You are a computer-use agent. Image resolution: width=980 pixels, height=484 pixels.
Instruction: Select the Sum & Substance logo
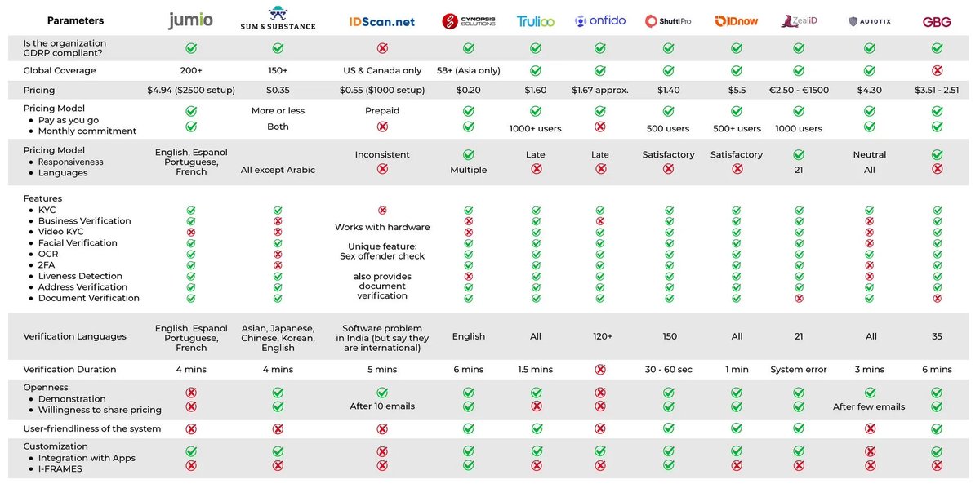[x=278, y=19]
